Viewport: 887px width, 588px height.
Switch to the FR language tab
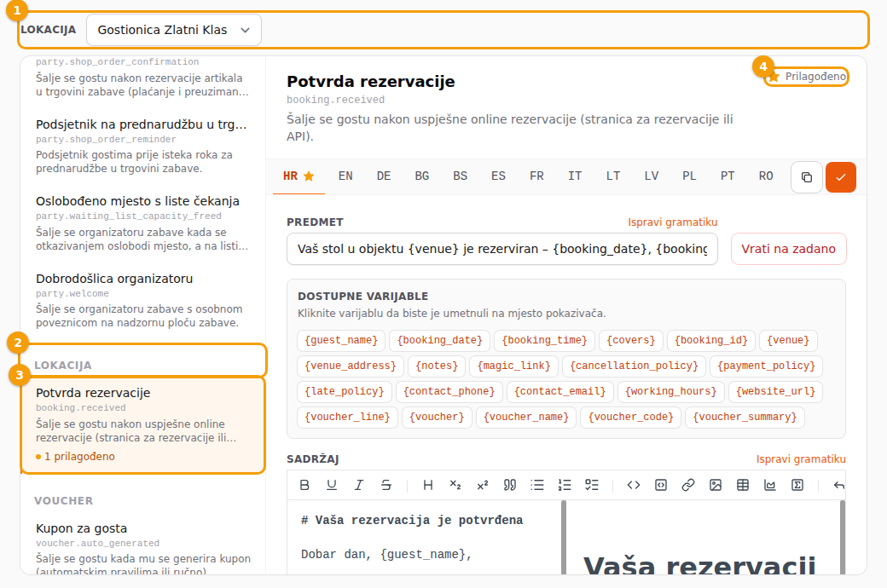536,176
